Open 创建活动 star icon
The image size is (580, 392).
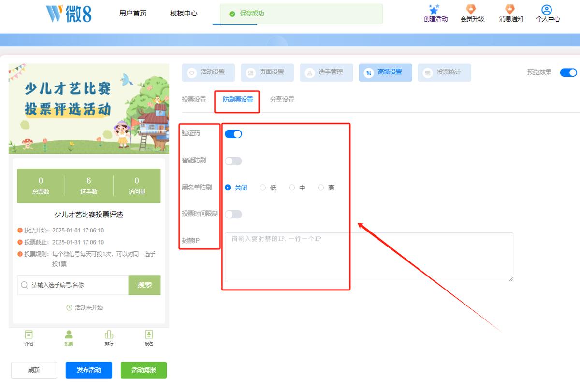coord(434,9)
